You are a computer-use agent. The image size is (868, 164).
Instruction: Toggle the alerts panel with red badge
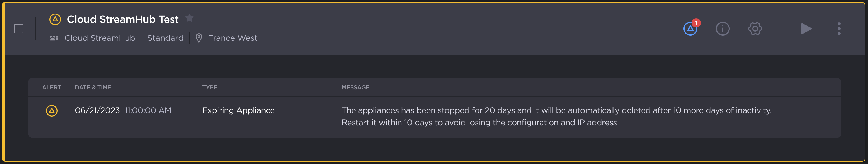coord(690,29)
